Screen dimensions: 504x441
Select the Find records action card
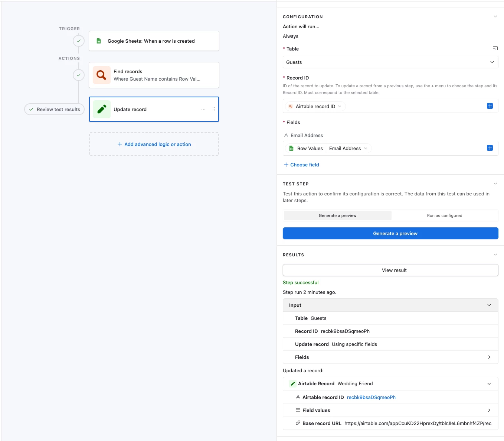(x=154, y=75)
